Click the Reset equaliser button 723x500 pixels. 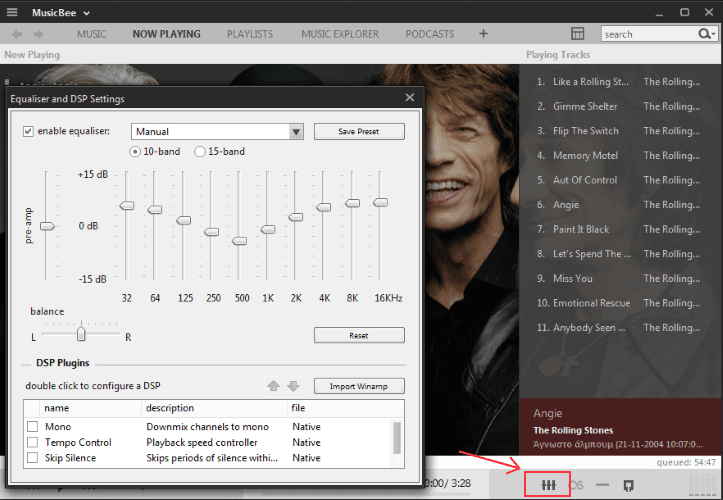[359, 335]
